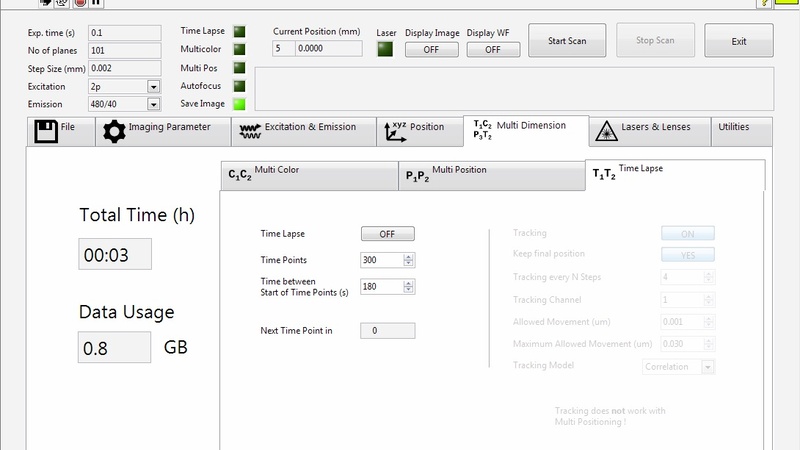Click the floppy disk File icon
This screenshot has width=800, height=450.
44,131
